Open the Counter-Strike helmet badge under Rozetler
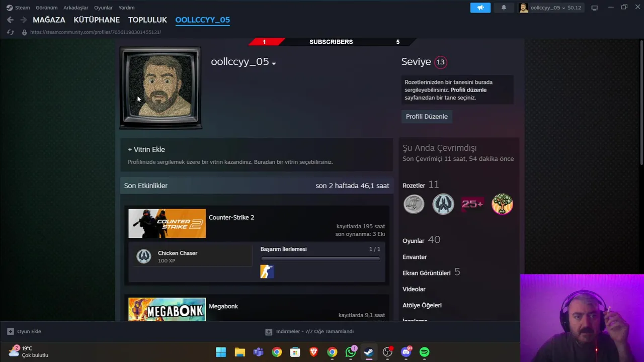 [x=443, y=204]
